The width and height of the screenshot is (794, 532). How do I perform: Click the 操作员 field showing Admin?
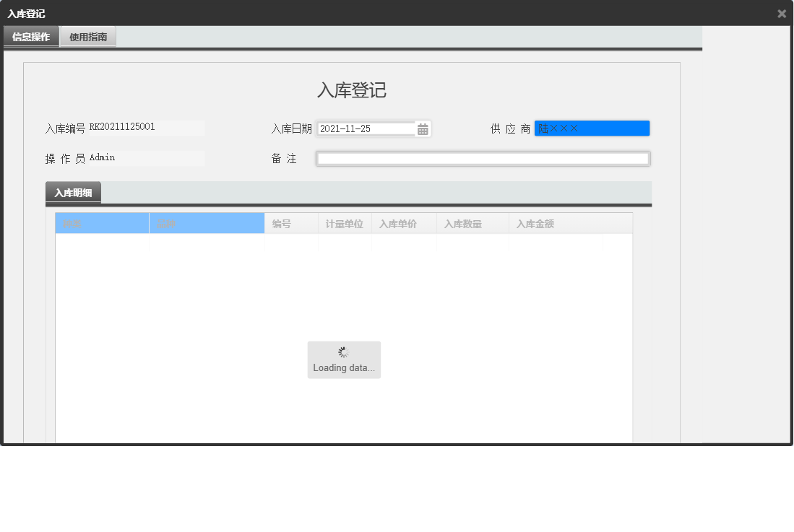click(x=144, y=157)
